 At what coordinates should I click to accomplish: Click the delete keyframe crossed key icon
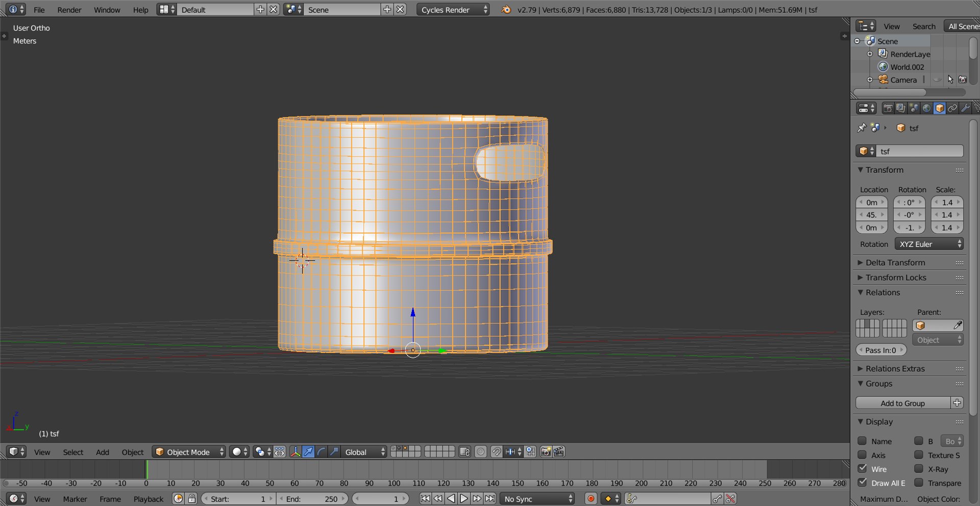pos(730,499)
